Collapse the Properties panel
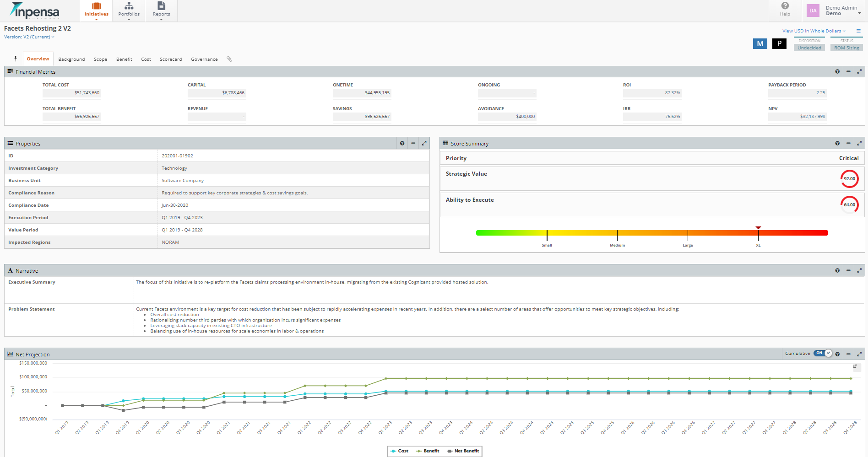Screen dimensions: 868x457 click(x=413, y=143)
